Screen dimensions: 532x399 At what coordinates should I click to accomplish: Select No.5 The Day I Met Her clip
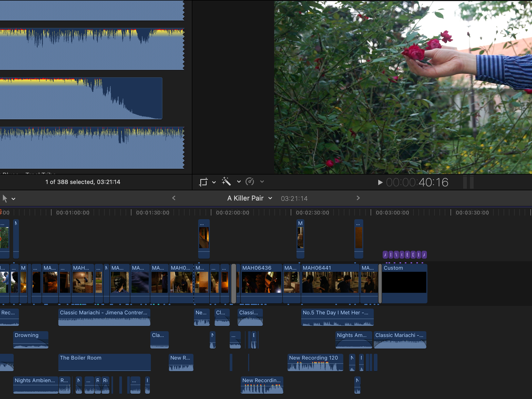point(337,317)
